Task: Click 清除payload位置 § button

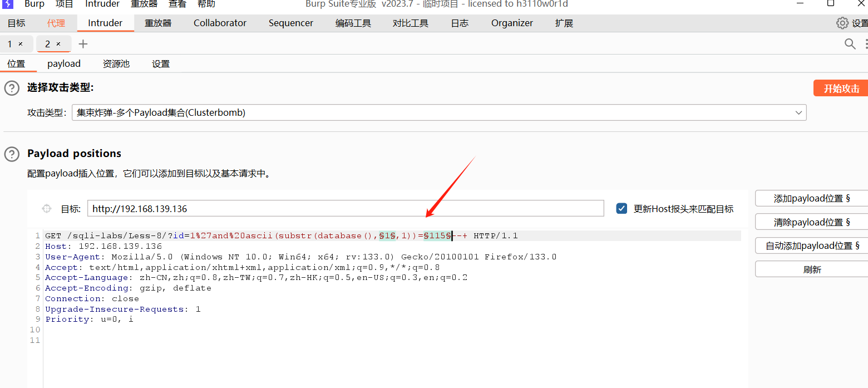Action: (811, 222)
